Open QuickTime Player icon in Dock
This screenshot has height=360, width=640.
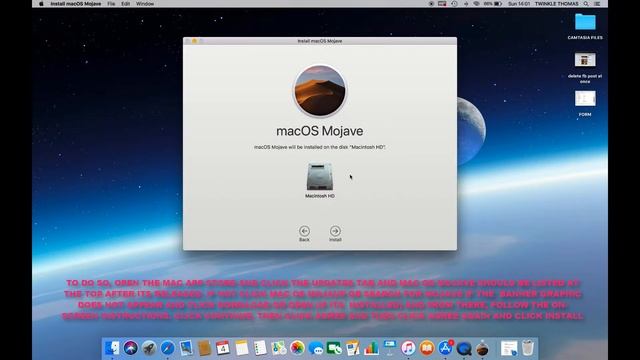point(464,348)
